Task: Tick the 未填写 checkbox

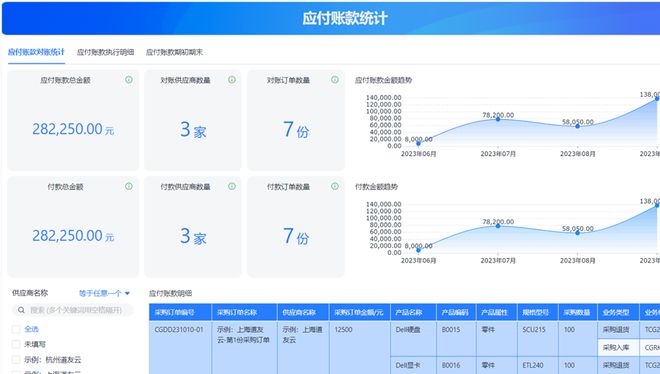Action: coord(16,344)
